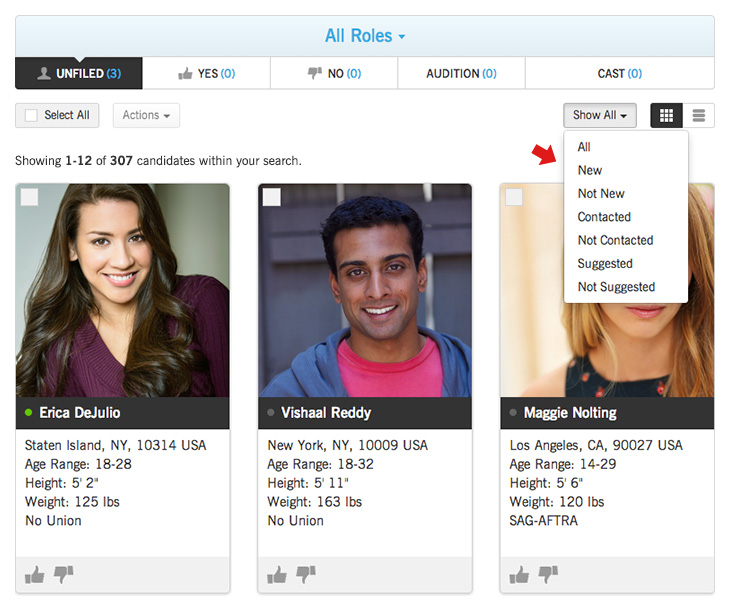
Task: Open the Actions dropdown menu
Action: [x=146, y=115]
